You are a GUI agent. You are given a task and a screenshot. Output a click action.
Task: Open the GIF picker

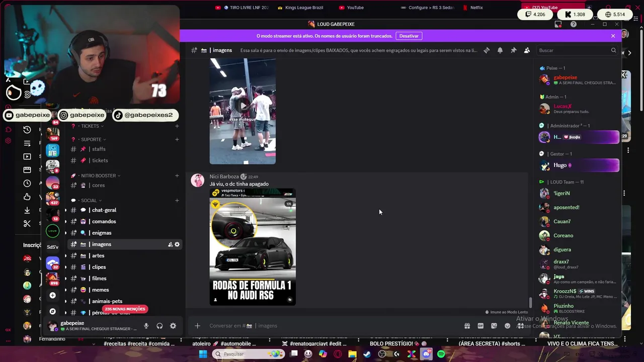[x=480, y=326]
